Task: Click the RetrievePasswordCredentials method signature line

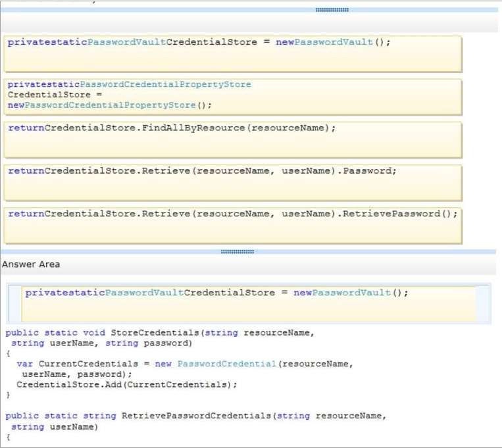Action: coord(196,416)
